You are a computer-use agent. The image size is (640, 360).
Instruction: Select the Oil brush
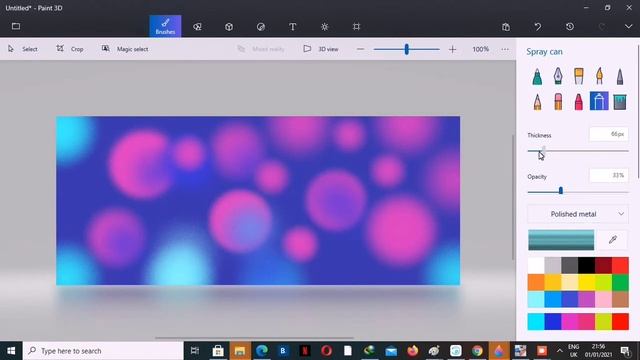tap(578, 76)
